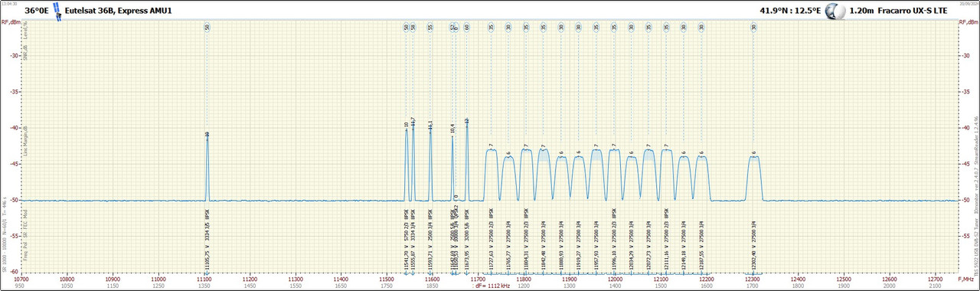Viewport: 980px width, 291px height.
Task: Click the dish icon beside 1.20m Fracarro
Action: (836, 11)
